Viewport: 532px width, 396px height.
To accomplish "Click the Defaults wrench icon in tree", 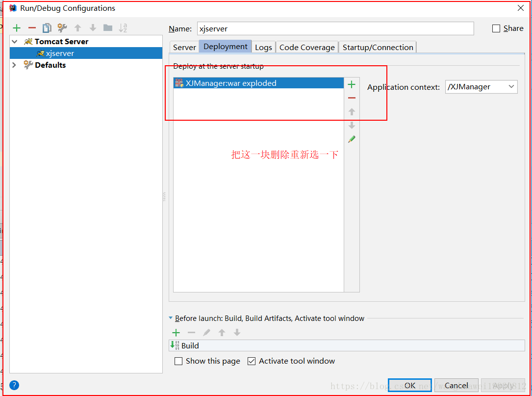I will (x=28, y=65).
